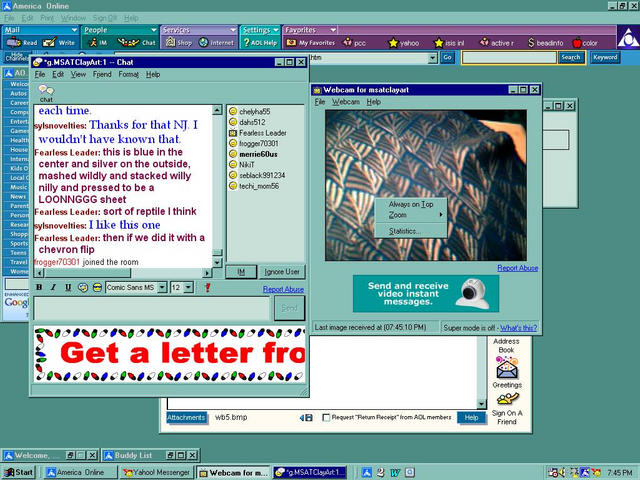The width and height of the screenshot is (640, 480).
Task: Click the What's this? link
Action: click(x=518, y=328)
